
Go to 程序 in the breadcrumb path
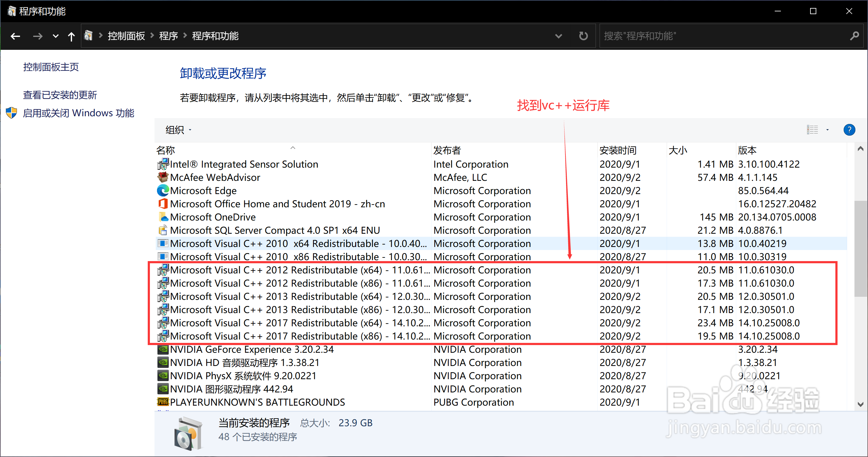(168, 36)
